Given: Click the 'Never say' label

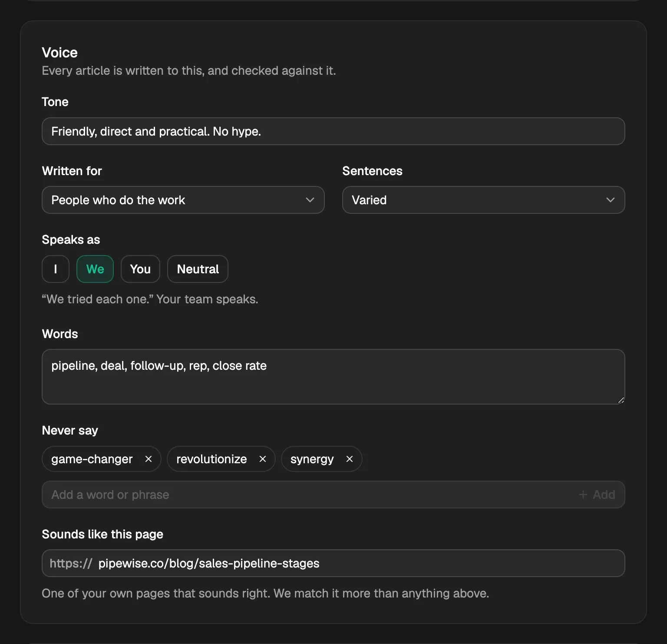Looking at the screenshot, I should pos(70,430).
